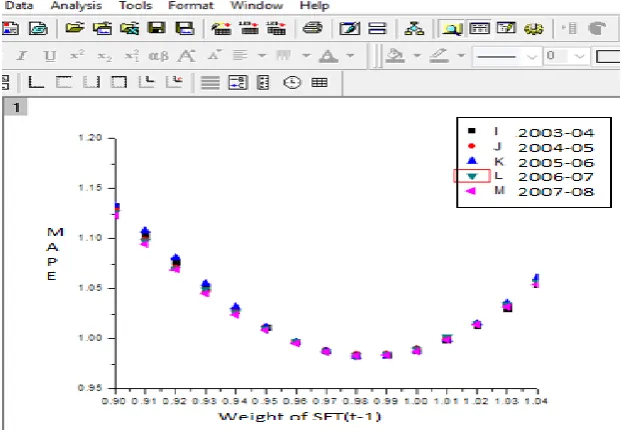
Task: Add bottom-left linked X Y layer icon
Action: pyautogui.click(x=36, y=82)
